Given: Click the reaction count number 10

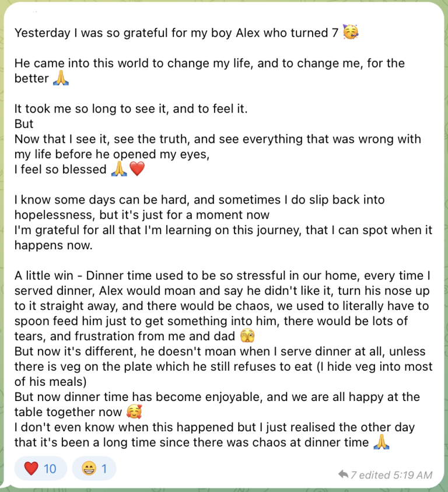Looking at the screenshot, I should (x=50, y=469).
